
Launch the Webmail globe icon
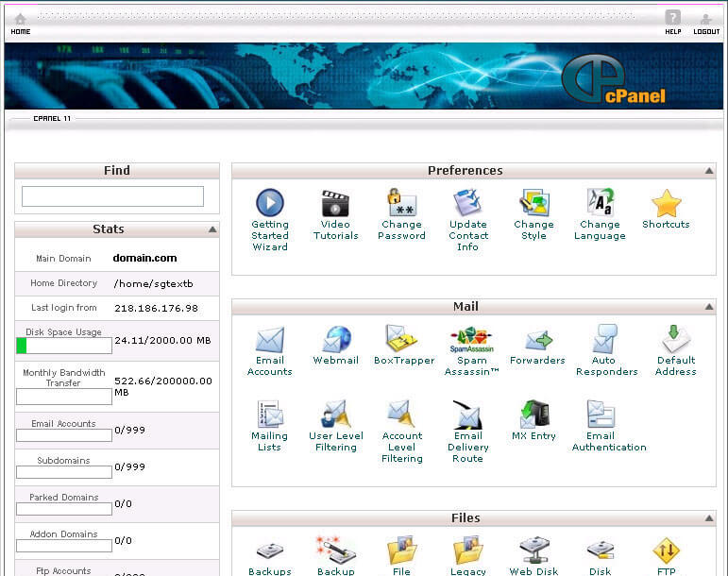336,339
